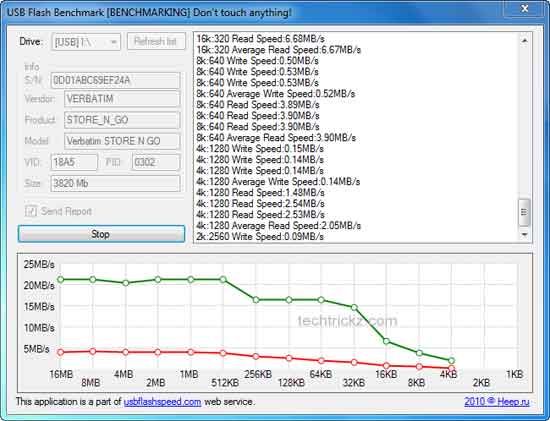Select log line 16k:320 Average Read Speed:6.67MB/s

click(279, 50)
